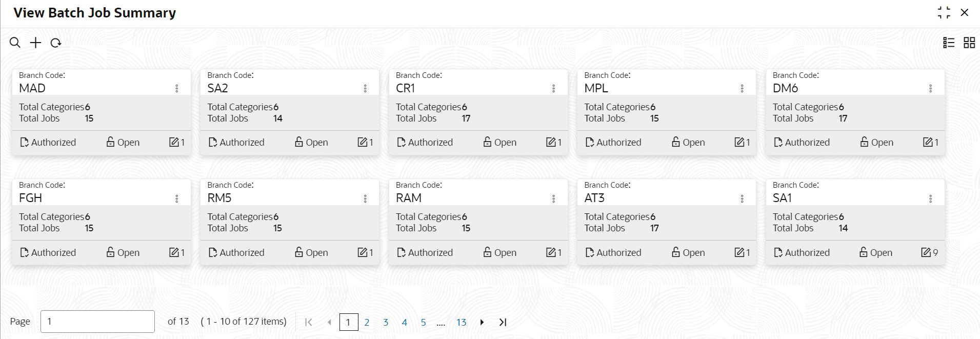Open the three-dot menu on SA1 card
The height and width of the screenshot is (339, 980).
click(931, 198)
